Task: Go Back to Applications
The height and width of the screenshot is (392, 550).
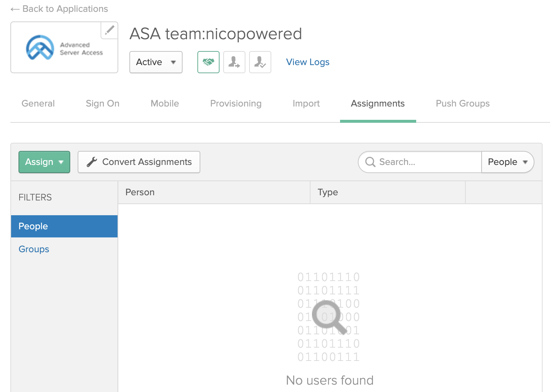Action: (x=60, y=9)
